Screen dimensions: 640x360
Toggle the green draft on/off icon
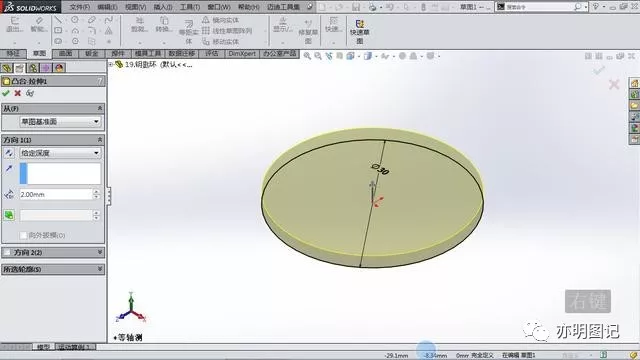[x=9, y=215]
